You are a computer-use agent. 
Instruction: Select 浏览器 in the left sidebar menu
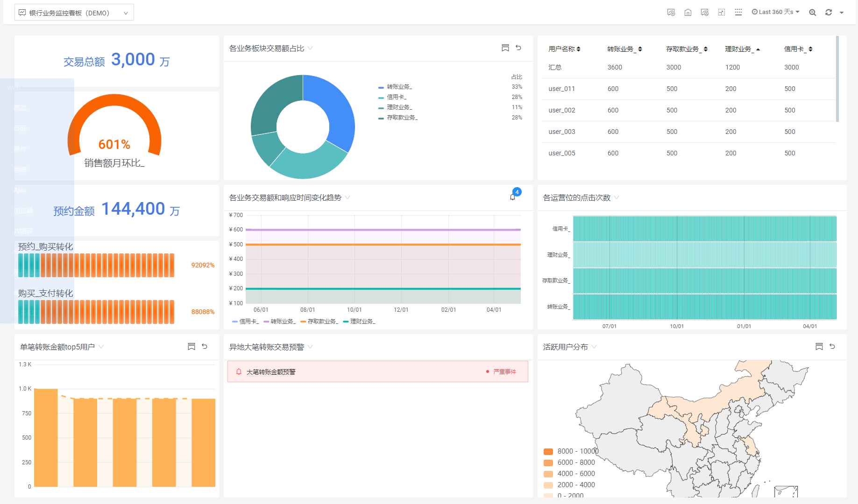(x=23, y=210)
